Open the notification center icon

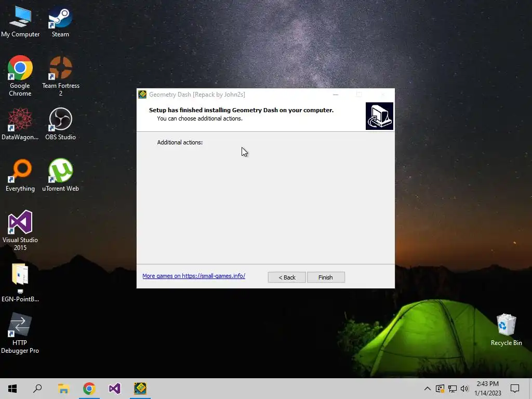515,389
